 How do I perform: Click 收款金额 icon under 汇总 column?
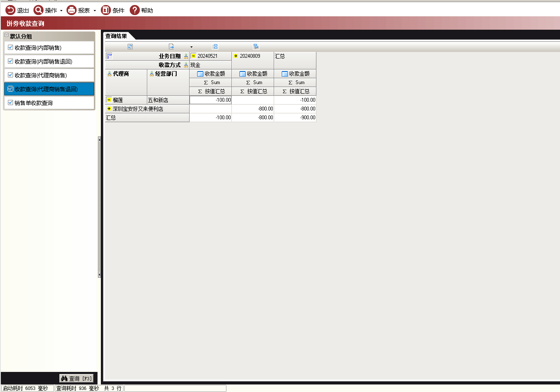click(285, 74)
